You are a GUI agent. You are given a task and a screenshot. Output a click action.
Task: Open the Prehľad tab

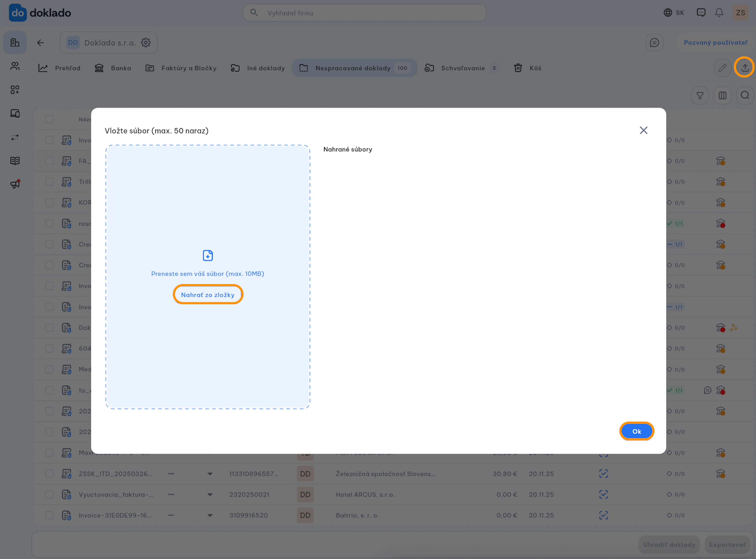[59, 68]
